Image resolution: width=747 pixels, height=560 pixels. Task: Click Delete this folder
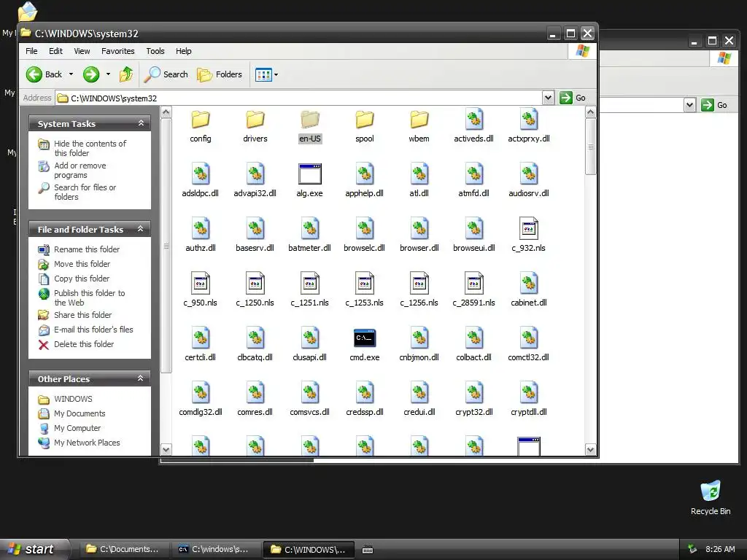(83, 344)
